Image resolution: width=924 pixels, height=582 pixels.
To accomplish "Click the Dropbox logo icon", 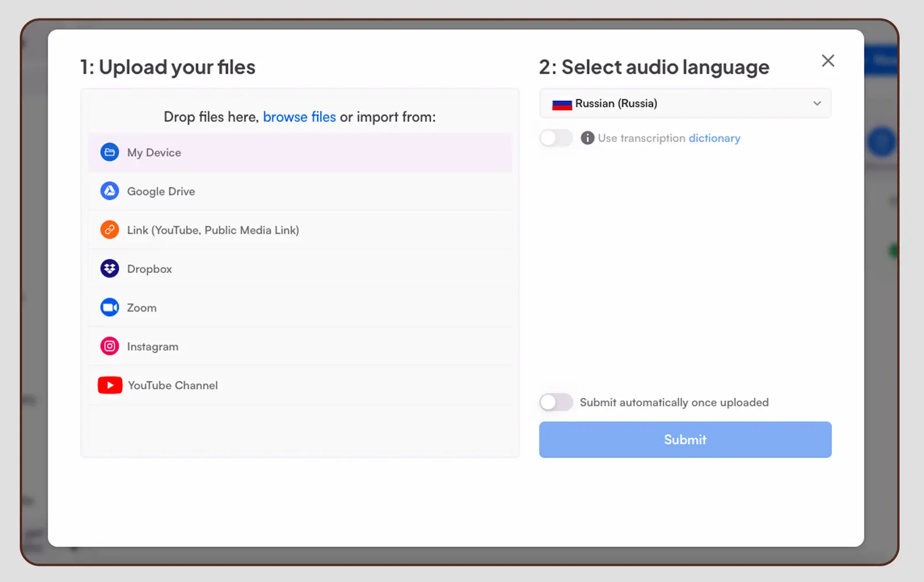I will (x=109, y=268).
